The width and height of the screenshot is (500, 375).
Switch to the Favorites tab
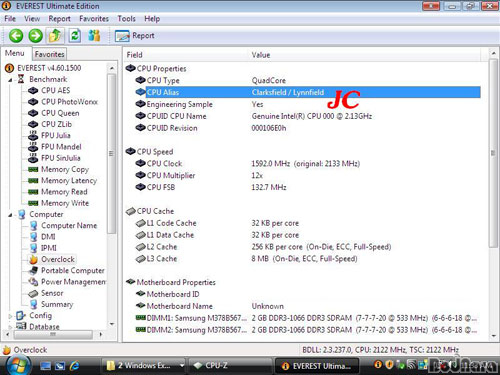pos(49,54)
